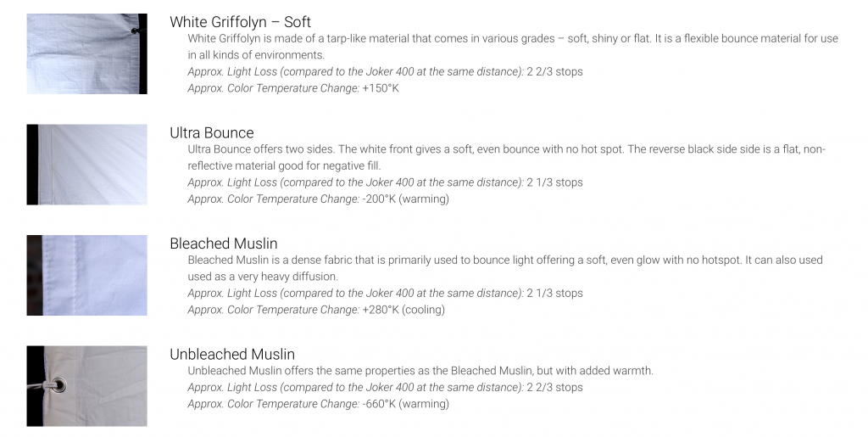Screen dimensions: 868x437
Task: Click the White Griffolyn fabric thumbnail
Action: click(86, 53)
